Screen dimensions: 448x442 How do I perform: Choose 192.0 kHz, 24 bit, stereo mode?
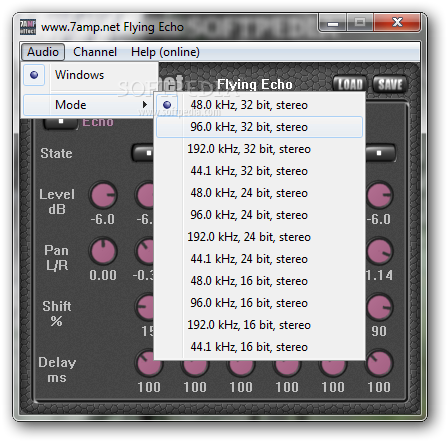259,237
